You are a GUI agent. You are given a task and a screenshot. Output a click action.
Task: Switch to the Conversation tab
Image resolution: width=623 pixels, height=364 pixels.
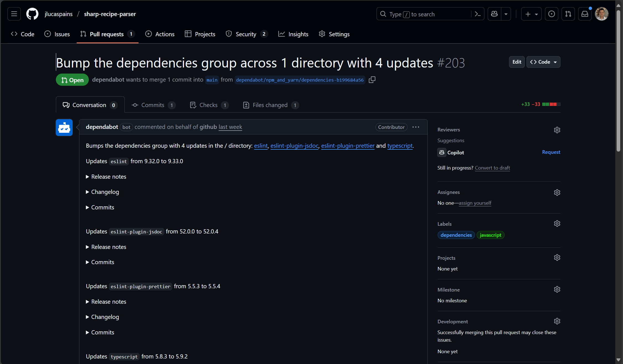pyautogui.click(x=90, y=105)
